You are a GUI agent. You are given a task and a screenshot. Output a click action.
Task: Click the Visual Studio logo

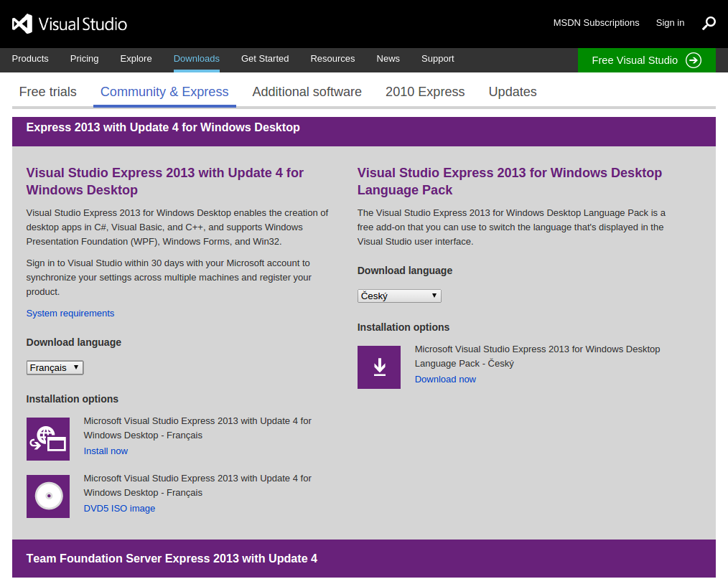click(x=69, y=24)
